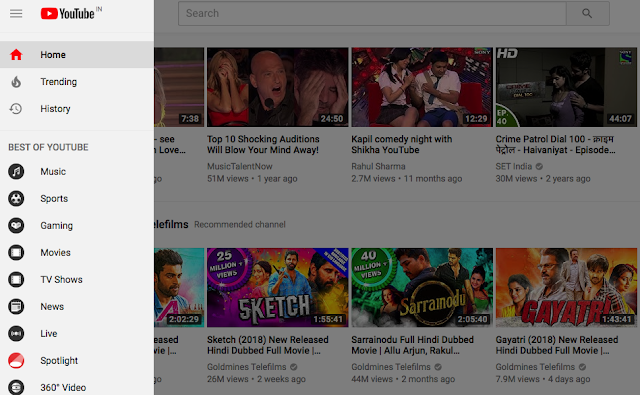Screen dimensions: 640x395
Task: Click the '7.9M views • 4 days ago' text
Action: click(543, 379)
